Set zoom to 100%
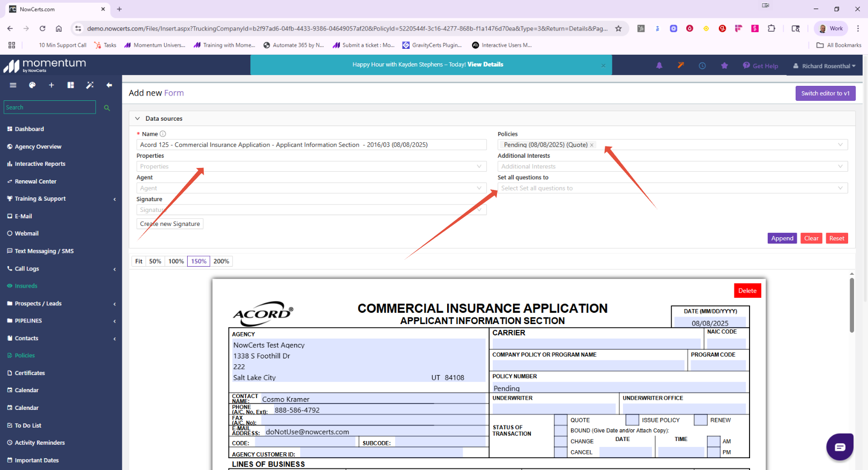The height and width of the screenshot is (470, 868). tap(176, 261)
